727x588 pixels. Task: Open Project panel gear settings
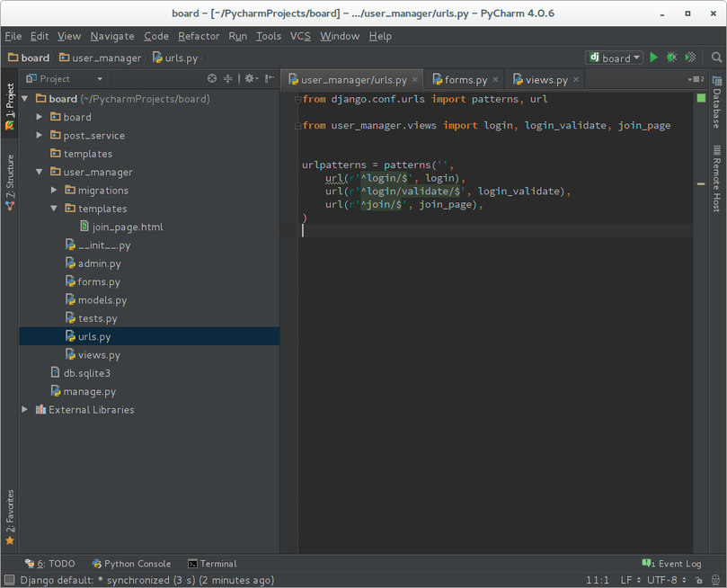pyautogui.click(x=252, y=78)
